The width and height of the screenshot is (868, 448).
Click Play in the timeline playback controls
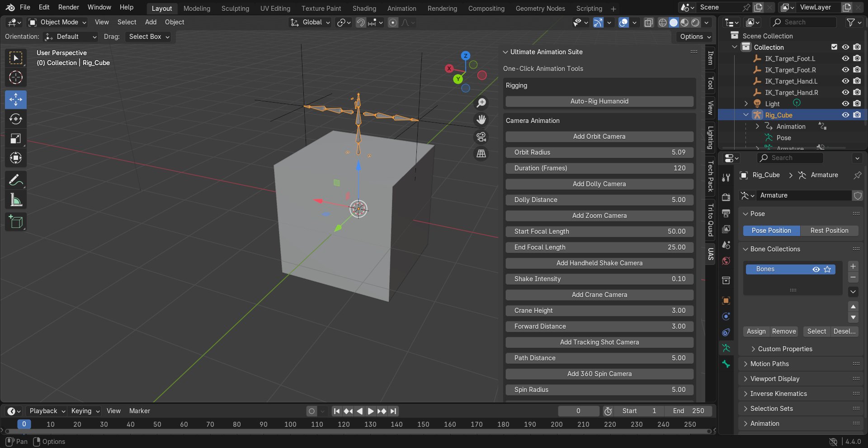click(x=370, y=411)
